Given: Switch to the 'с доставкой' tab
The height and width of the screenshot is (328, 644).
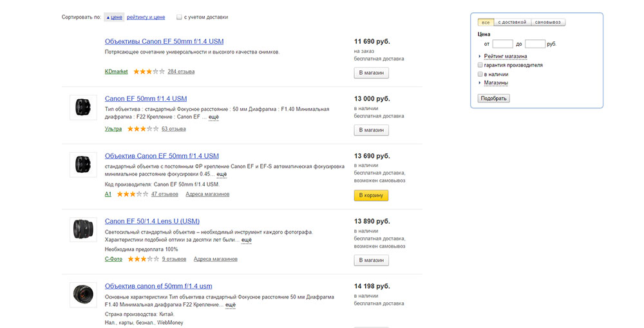Looking at the screenshot, I should 512,22.
